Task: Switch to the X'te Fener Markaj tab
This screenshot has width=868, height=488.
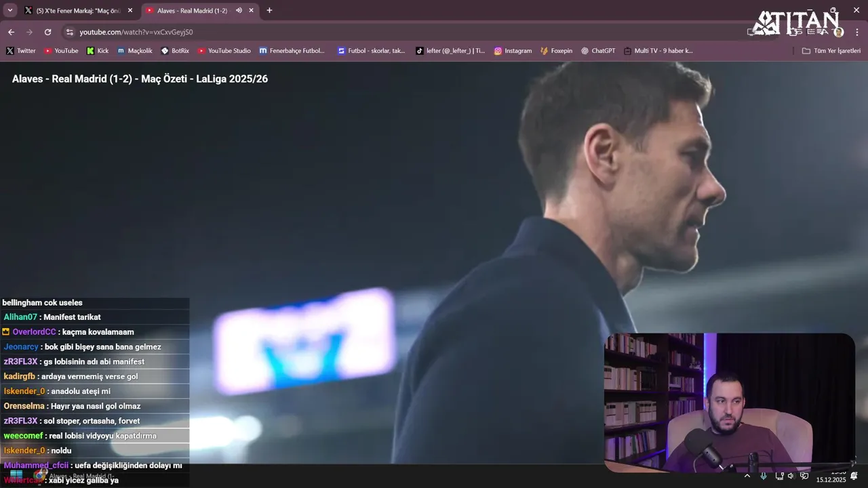Action: click(77, 10)
